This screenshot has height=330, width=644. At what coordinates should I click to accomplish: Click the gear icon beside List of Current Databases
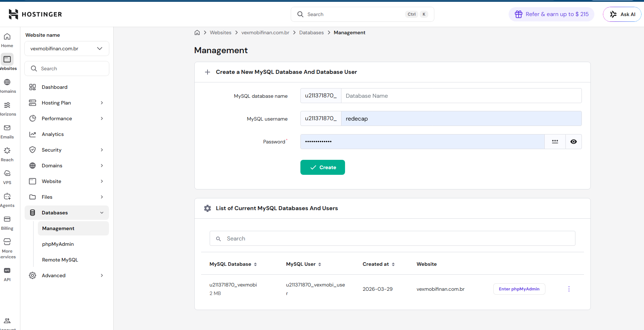(208, 208)
